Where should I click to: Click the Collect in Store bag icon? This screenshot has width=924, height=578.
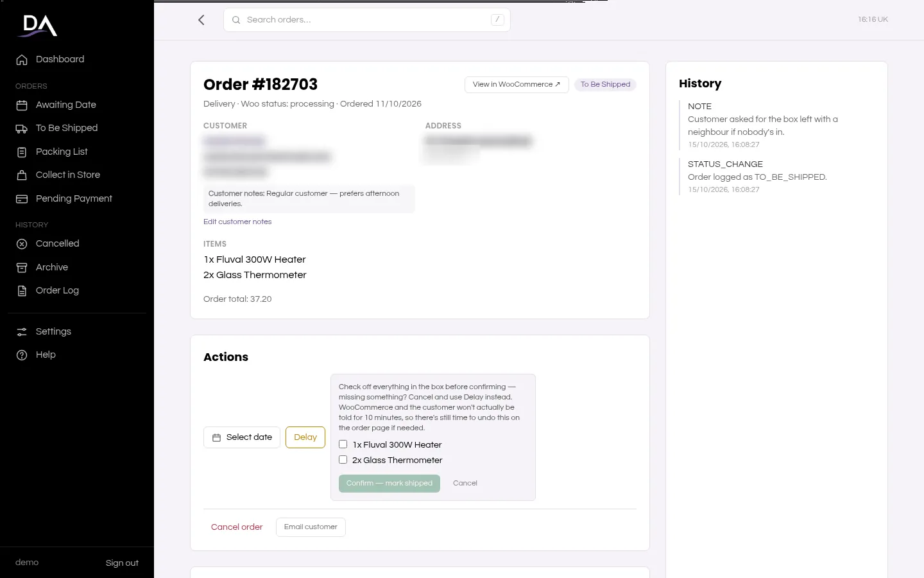click(22, 175)
